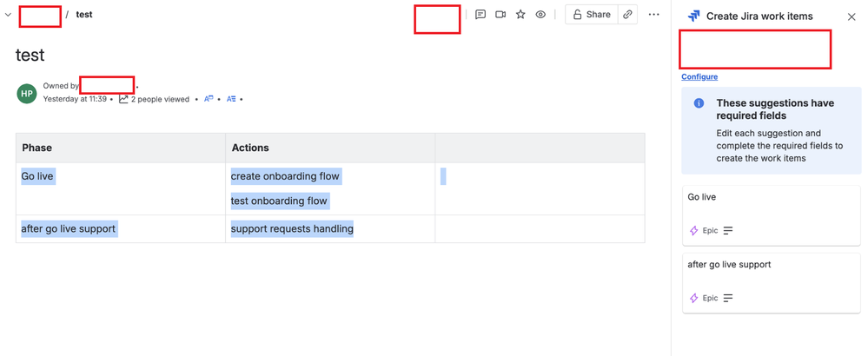Screen dimensions: 868x356
Task: Open the more actions ellipsis menu
Action: 653,15
